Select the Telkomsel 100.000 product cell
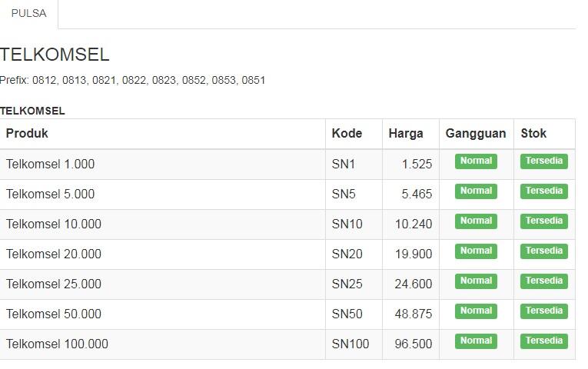 (x=163, y=344)
